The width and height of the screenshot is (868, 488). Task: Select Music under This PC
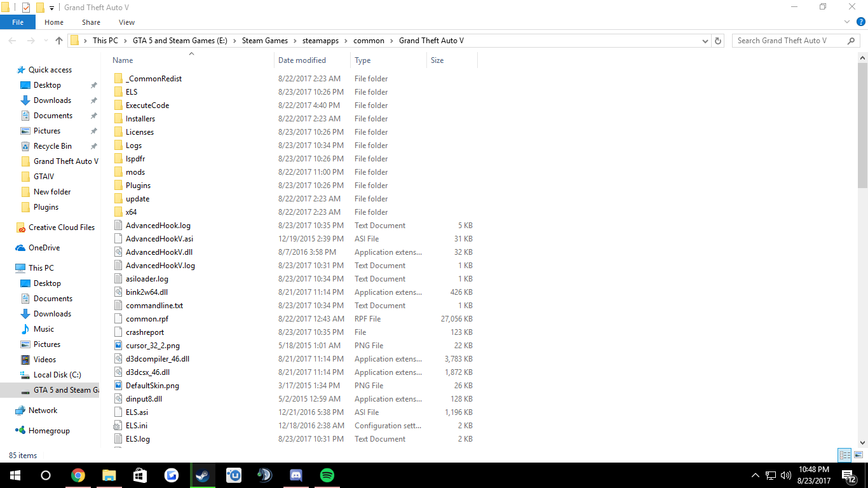[43, 329]
